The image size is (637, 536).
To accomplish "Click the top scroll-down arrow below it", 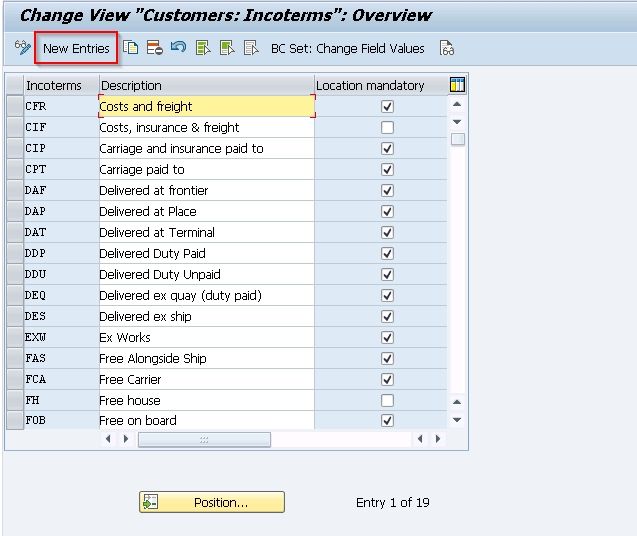I will point(457,122).
